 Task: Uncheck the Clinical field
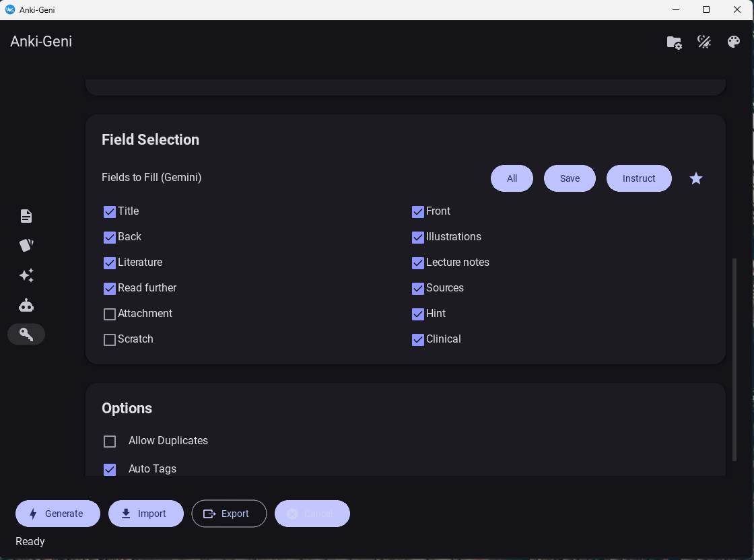pyautogui.click(x=418, y=340)
